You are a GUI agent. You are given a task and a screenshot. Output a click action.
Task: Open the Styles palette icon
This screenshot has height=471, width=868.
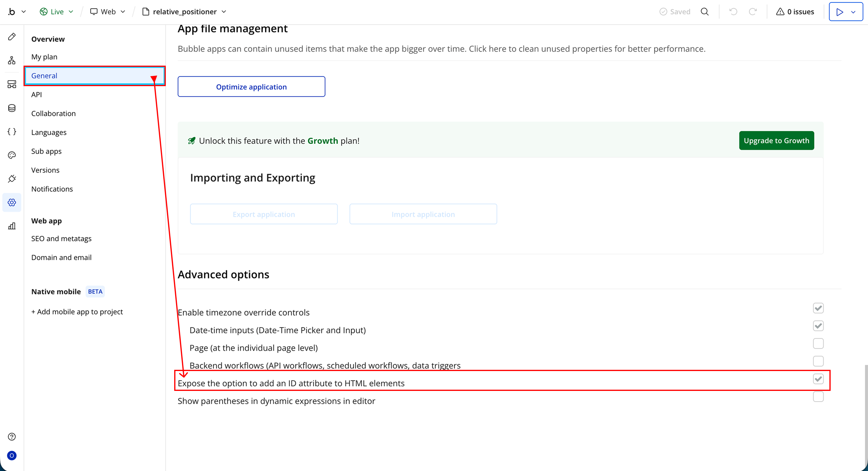pyautogui.click(x=12, y=155)
